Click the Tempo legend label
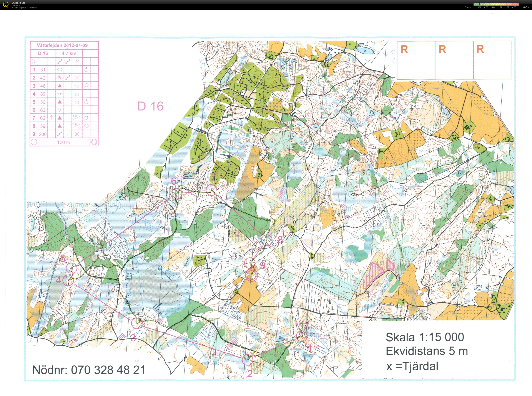Viewport: 532px width, 396px height. (467, 7)
